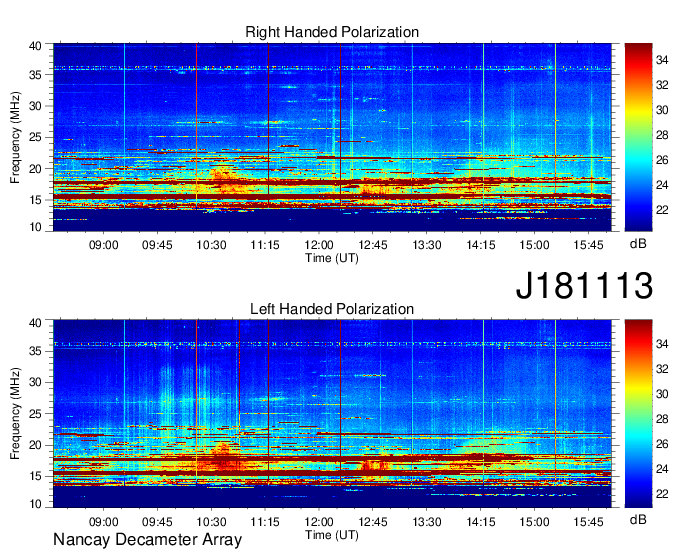
Task: Click the "15:45" tick under the right-handed plot
Action: click(588, 245)
